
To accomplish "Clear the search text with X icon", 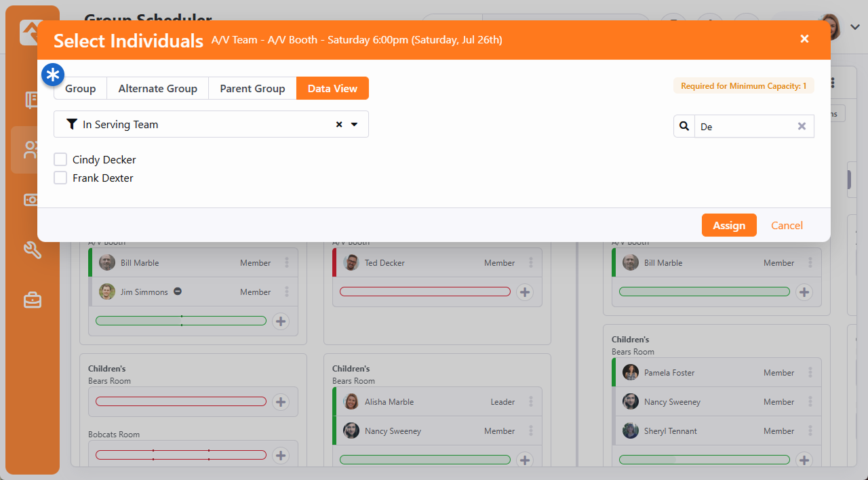I will click(x=802, y=126).
